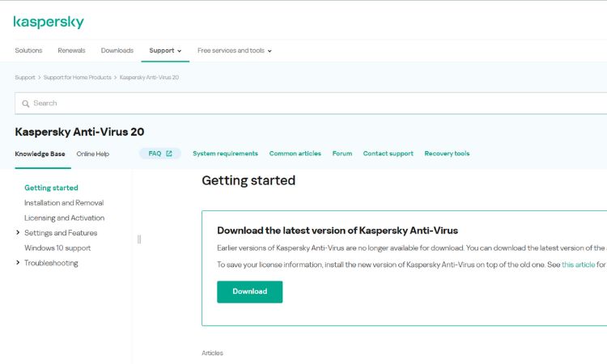Click Support for Home Products breadcrumb
607x364 pixels.
pos(78,78)
